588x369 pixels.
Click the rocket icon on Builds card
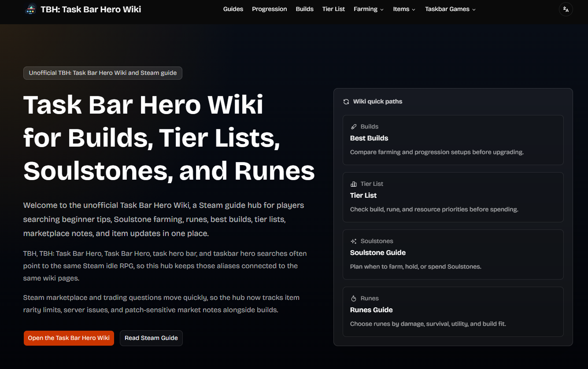pyautogui.click(x=354, y=127)
